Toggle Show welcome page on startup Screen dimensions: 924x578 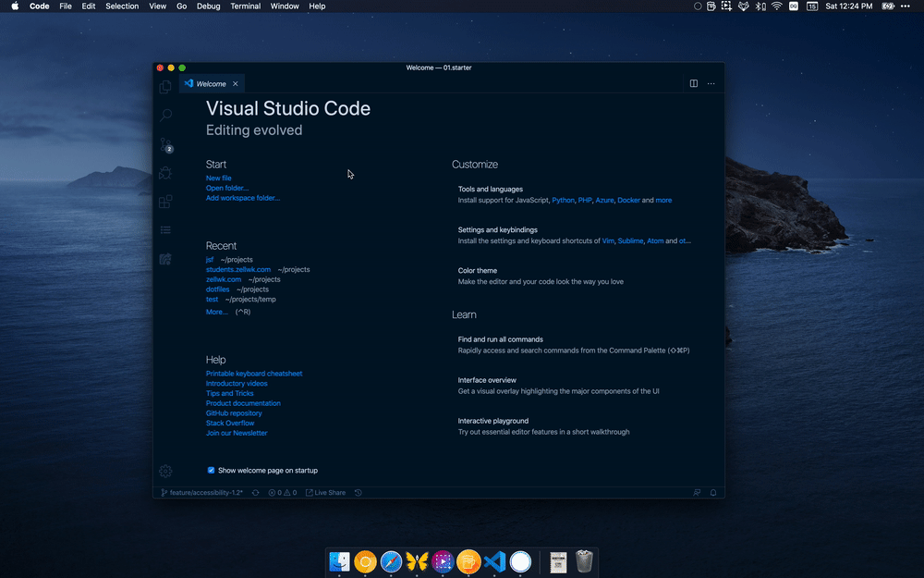(211, 470)
